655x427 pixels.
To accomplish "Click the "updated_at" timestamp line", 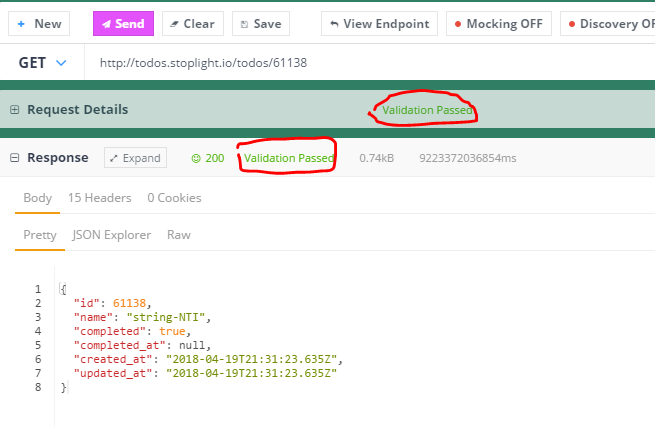I will tap(205, 373).
